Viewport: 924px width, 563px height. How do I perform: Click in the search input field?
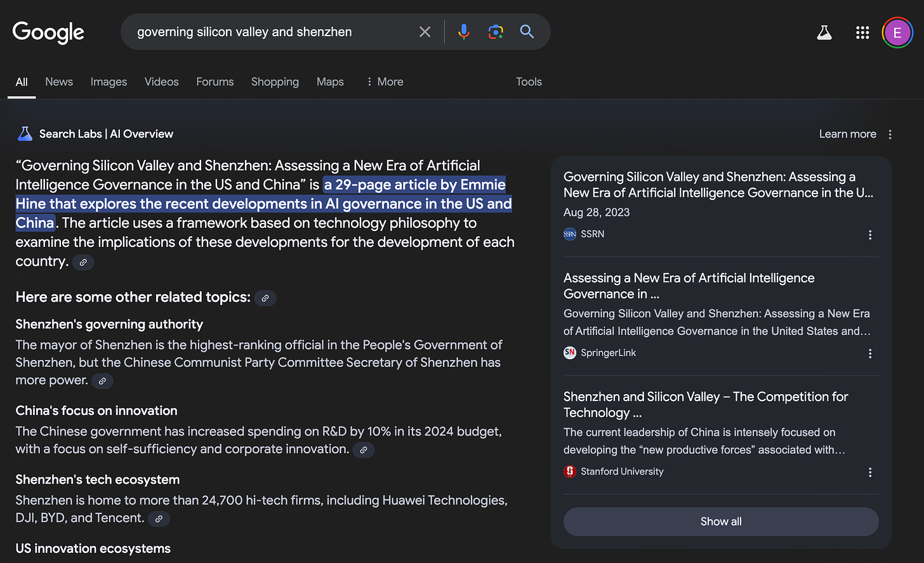(x=272, y=32)
